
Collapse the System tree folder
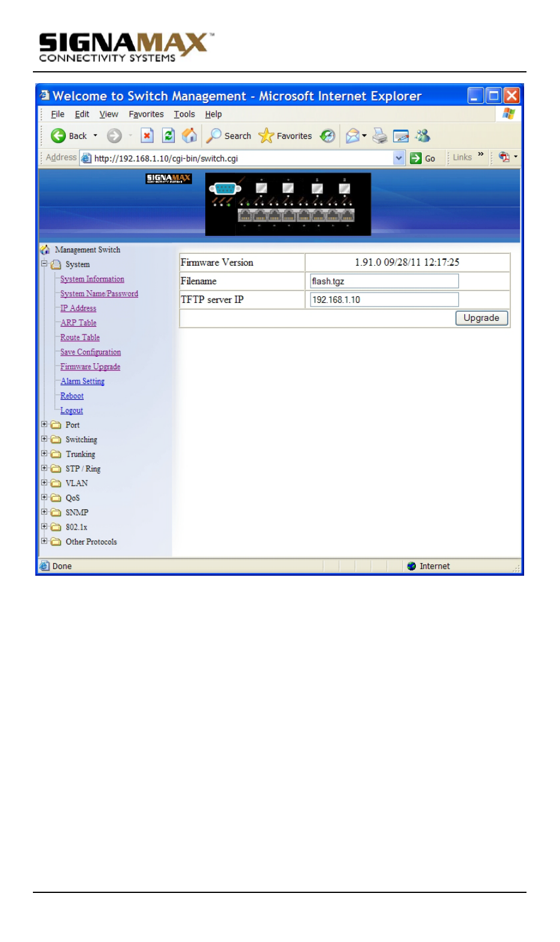44,264
